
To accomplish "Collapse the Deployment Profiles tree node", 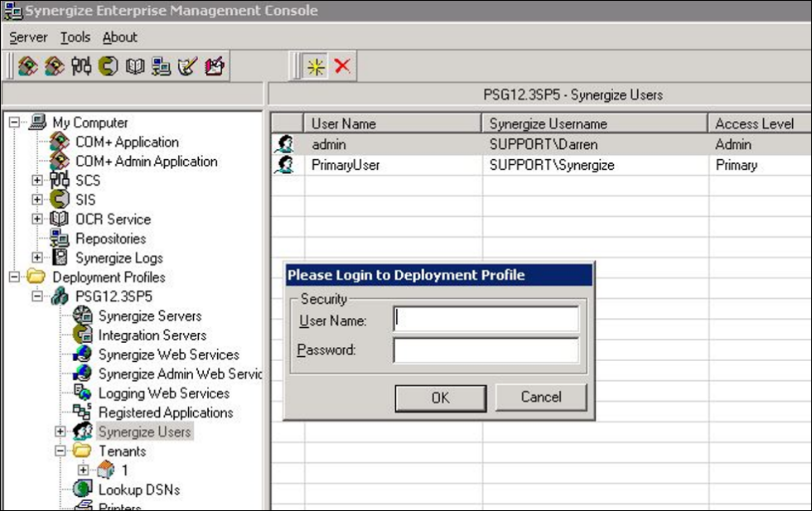I will point(14,277).
